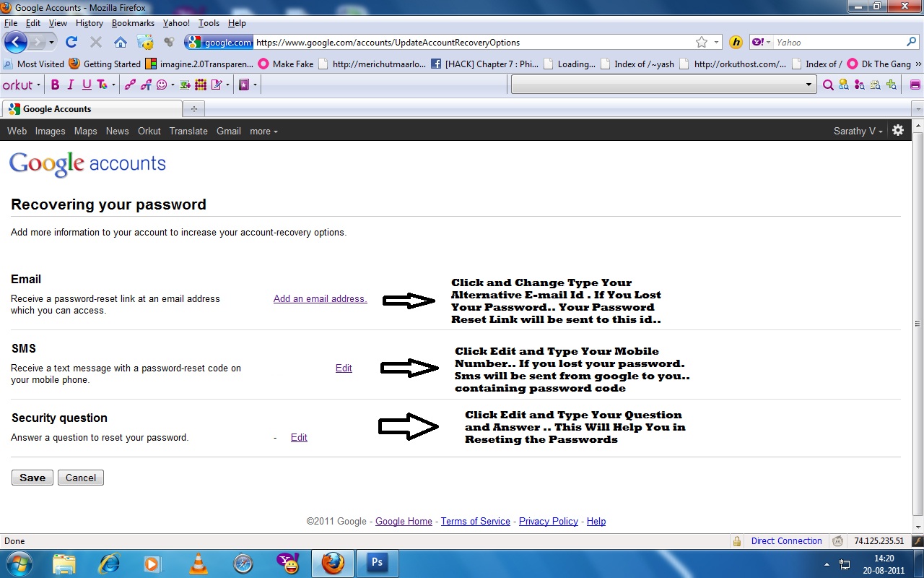Image resolution: width=924 pixels, height=578 pixels.
Task: Open the History menu
Action: pyautogui.click(x=89, y=23)
